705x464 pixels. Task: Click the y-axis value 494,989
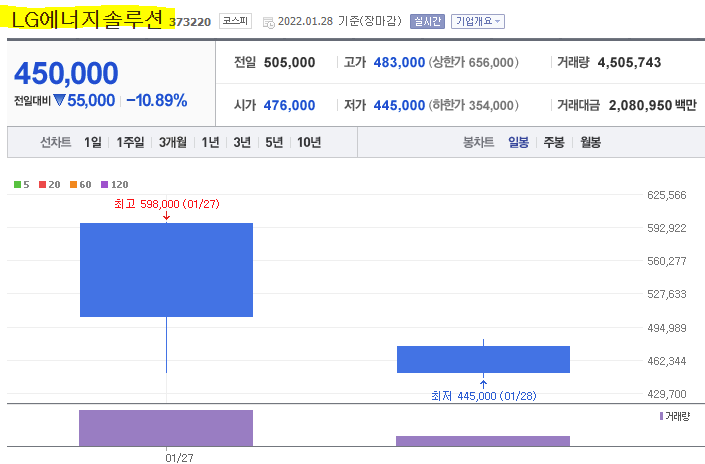[667, 328]
